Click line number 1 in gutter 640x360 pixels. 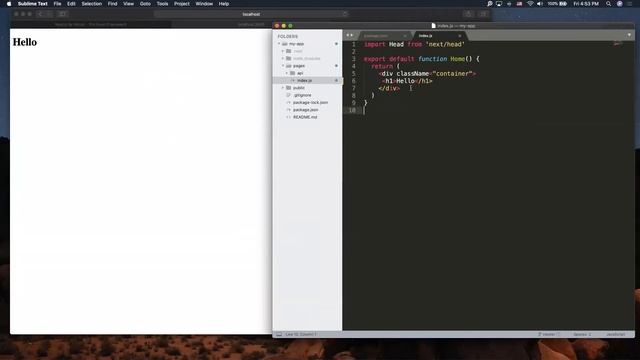pyautogui.click(x=353, y=44)
